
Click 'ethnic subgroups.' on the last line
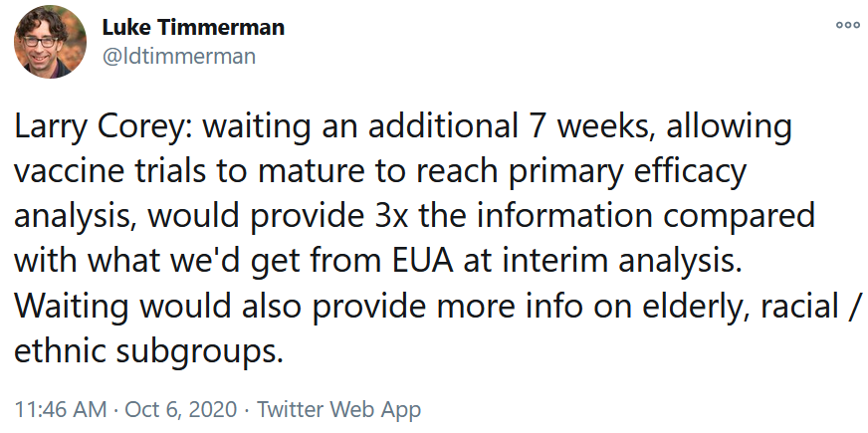[x=148, y=352]
